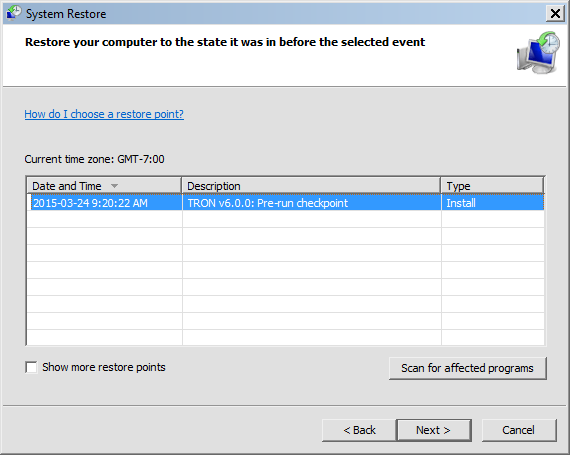Image resolution: width=570 pixels, height=455 pixels.
Task: Click the empty row below the restore point
Action: pos(286,219)
